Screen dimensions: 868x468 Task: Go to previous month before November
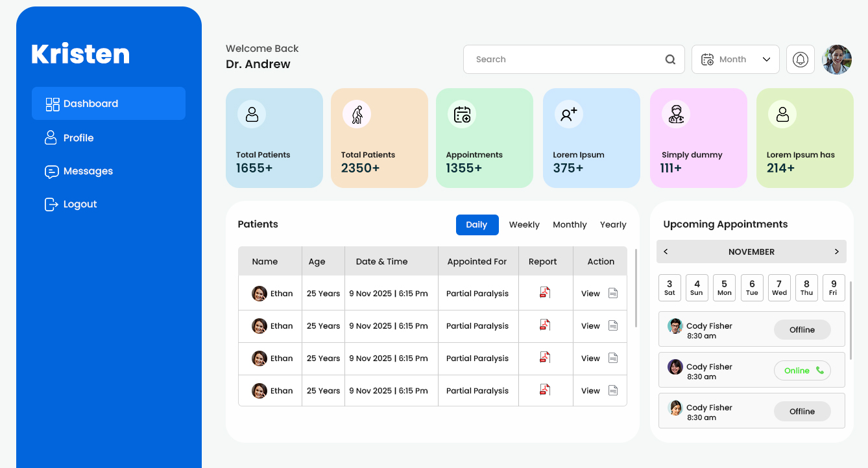pyautogui.click(x=666, y=252)
